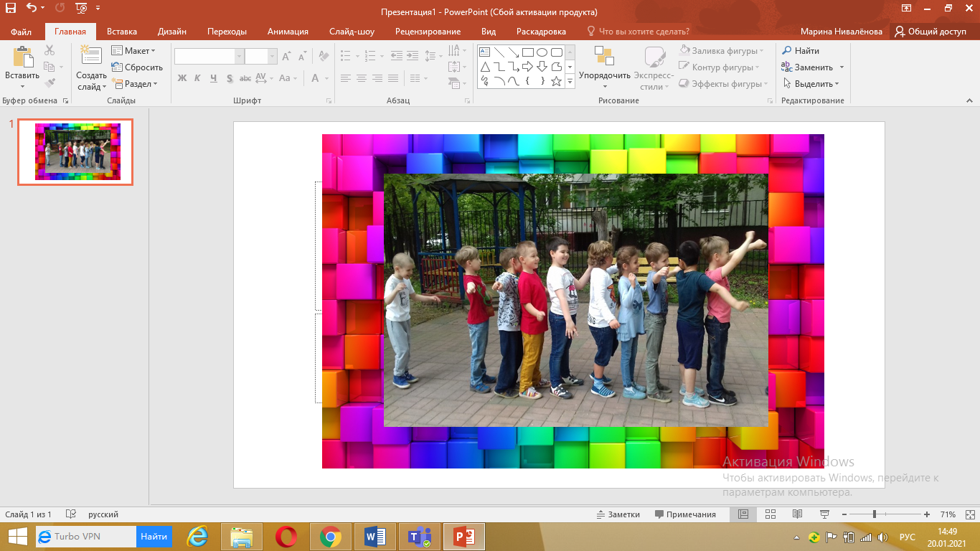The height and width of the screenshot is (551, 980).
Task: Click the Create slide (Создать слайд) icon
Action: pos(91,56)
